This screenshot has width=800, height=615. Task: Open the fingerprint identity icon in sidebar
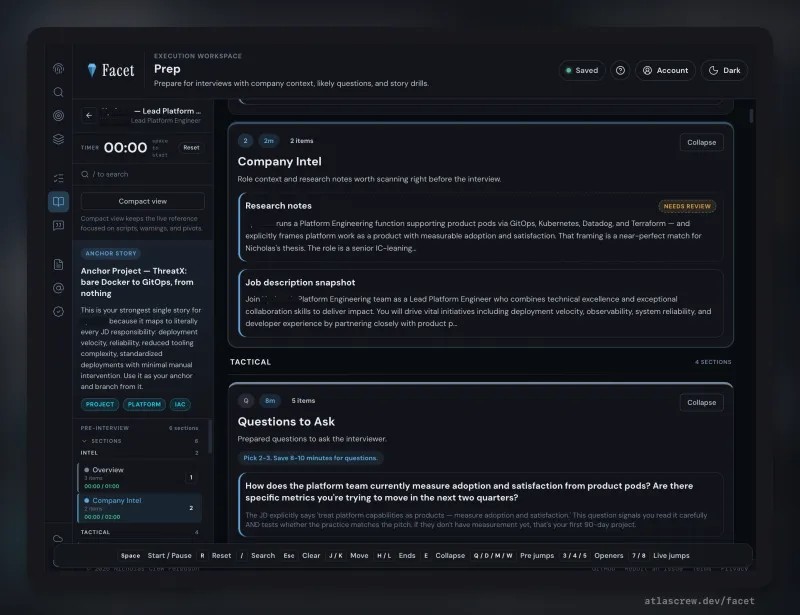point(59,68)
